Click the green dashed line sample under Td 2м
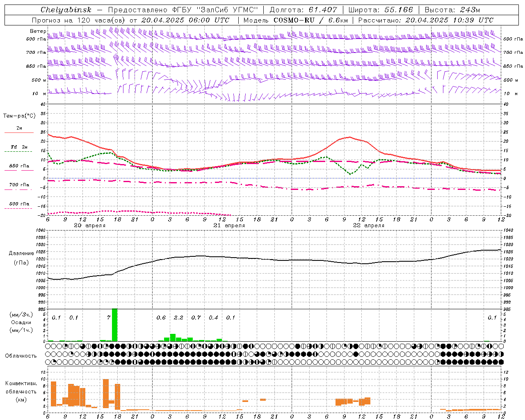The image size is (525, 420). [19, 152]
